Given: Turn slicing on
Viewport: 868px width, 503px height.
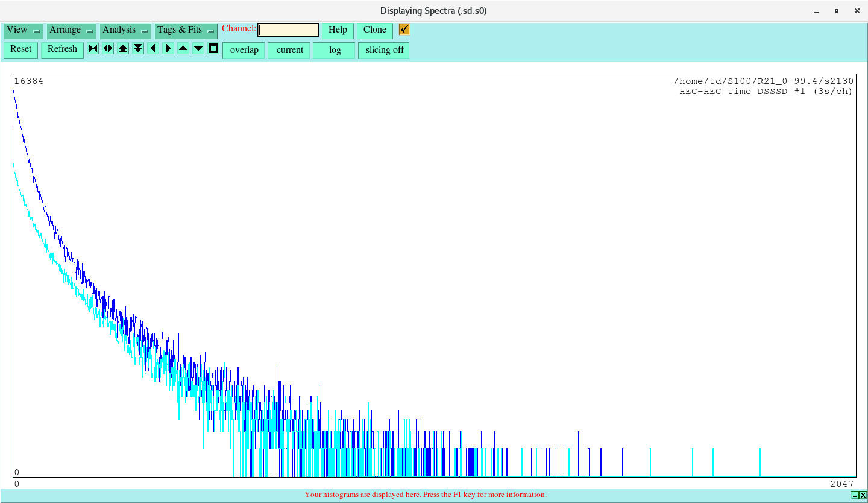Looking at the screenshot, I should pos(383,50).
